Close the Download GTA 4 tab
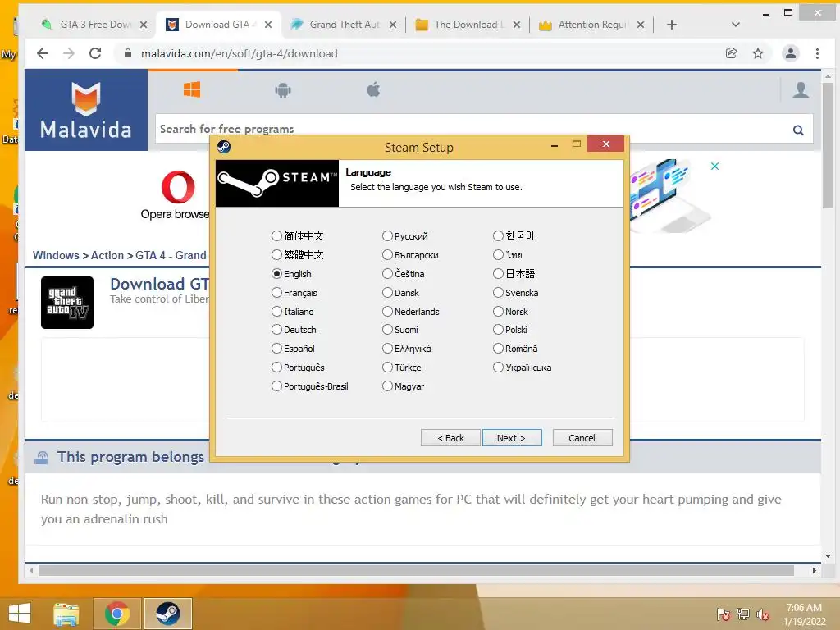Image resolution: width=840 pixels, height=630 pixels. point(268,25)
